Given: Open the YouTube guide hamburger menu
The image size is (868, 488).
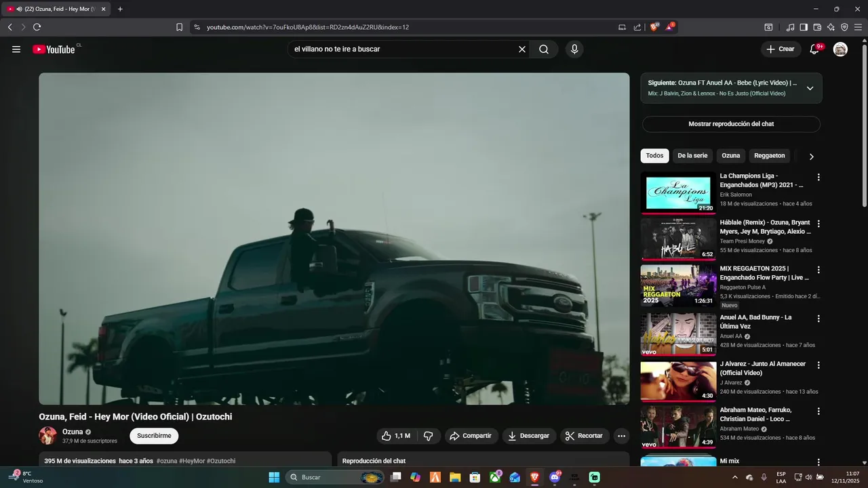Looking at the screenshot, I should (16, 49).
